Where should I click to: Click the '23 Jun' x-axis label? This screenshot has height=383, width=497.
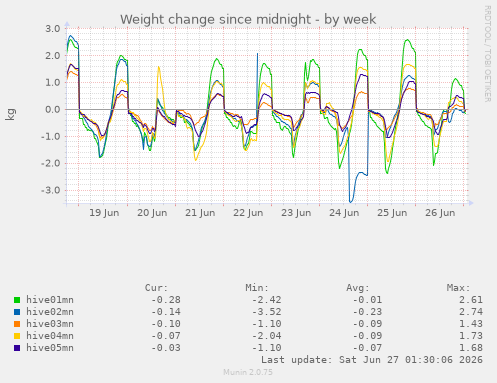coord(296,213)
